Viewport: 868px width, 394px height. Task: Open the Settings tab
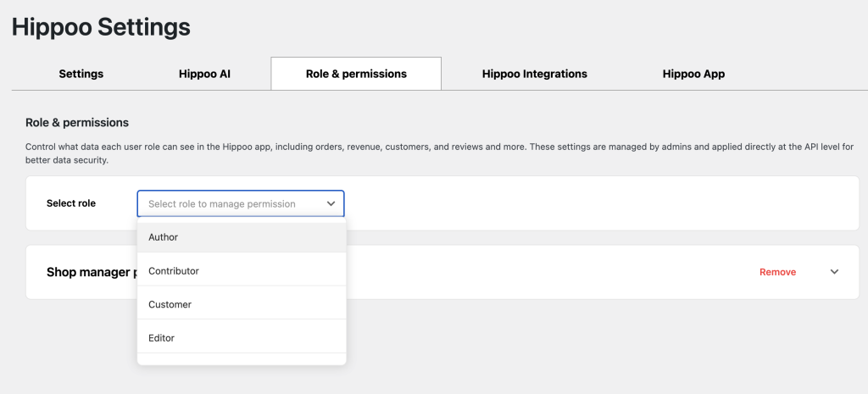click(x=81, y=74)
